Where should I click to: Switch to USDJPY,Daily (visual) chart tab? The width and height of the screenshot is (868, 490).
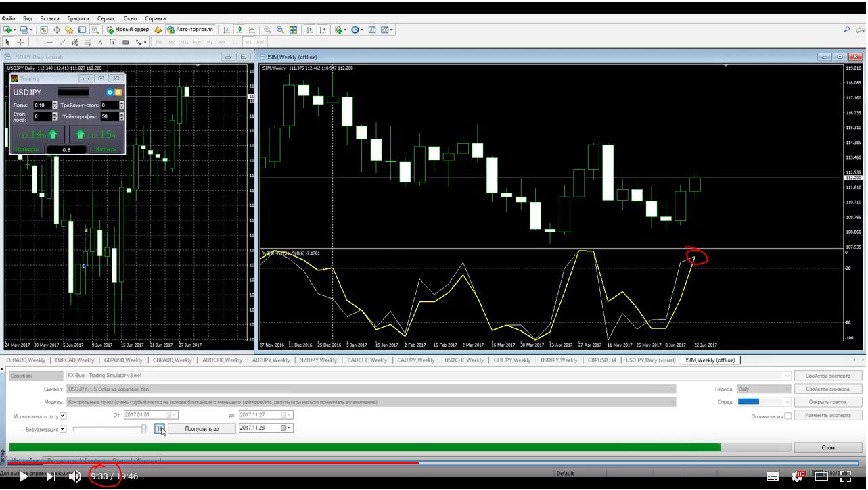coord(651,360)
